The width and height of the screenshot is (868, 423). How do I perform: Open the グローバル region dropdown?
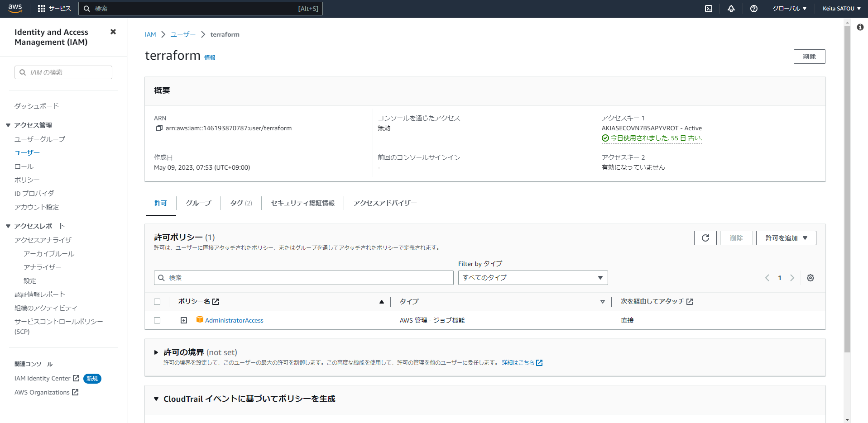pos(789,9)
